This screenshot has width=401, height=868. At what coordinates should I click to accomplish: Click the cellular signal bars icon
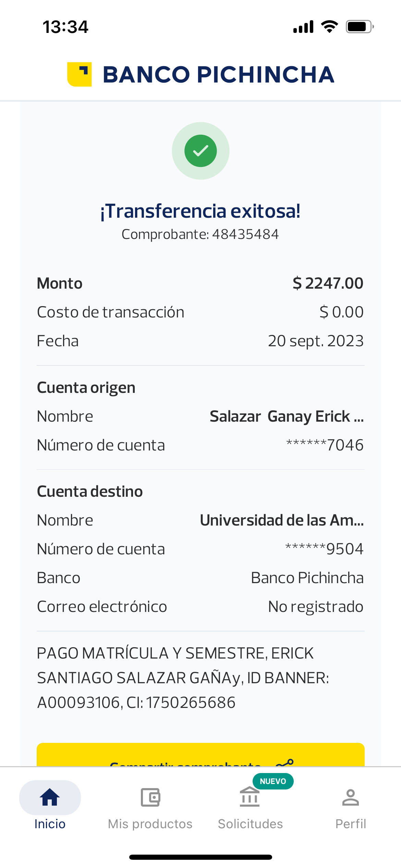(x=303, y=27)
